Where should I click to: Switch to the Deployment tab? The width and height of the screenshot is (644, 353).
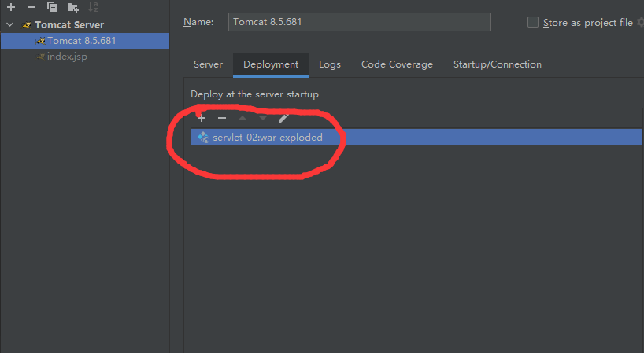coord(271,64)
